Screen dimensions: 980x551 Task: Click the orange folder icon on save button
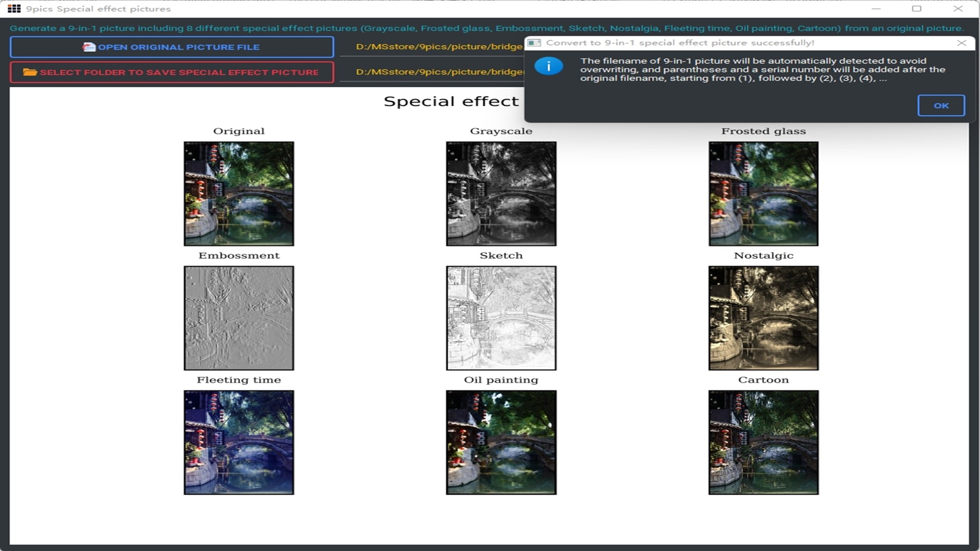point(30,72)
